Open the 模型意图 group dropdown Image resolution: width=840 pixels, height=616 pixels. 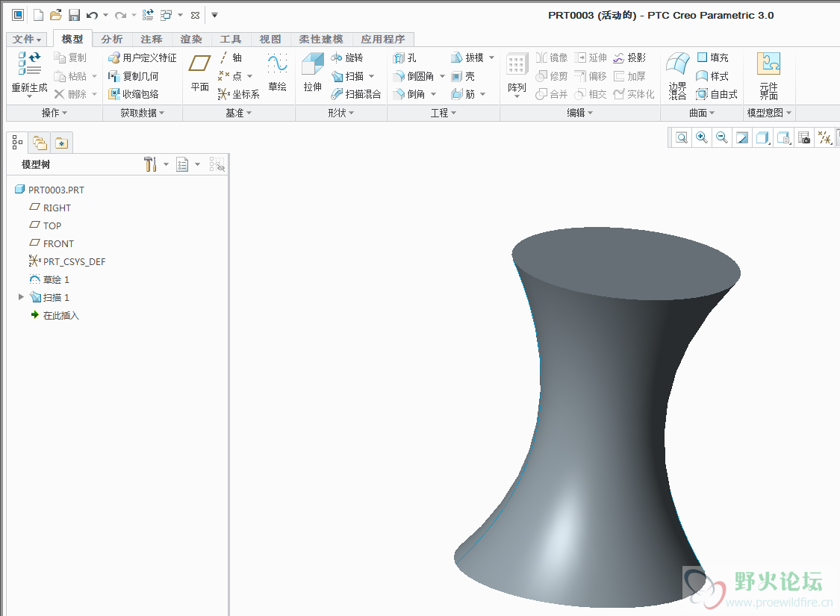(769, 113)
